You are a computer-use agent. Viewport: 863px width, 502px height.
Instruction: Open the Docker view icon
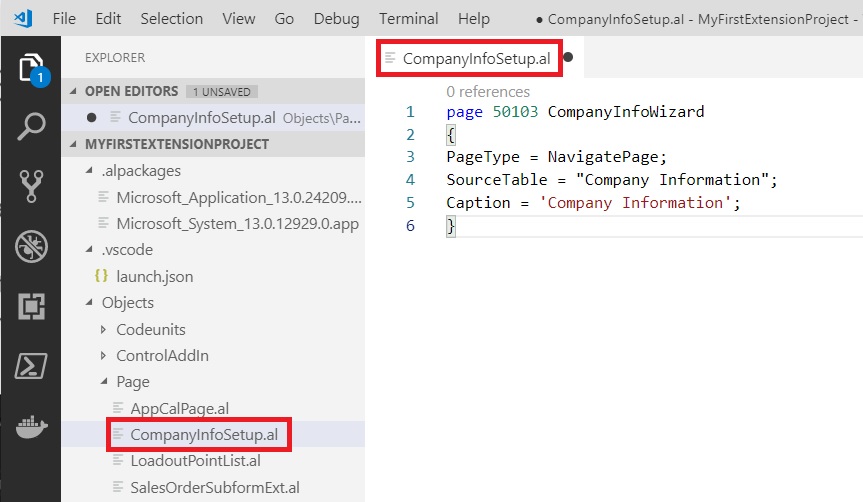(x=30, y=425)
